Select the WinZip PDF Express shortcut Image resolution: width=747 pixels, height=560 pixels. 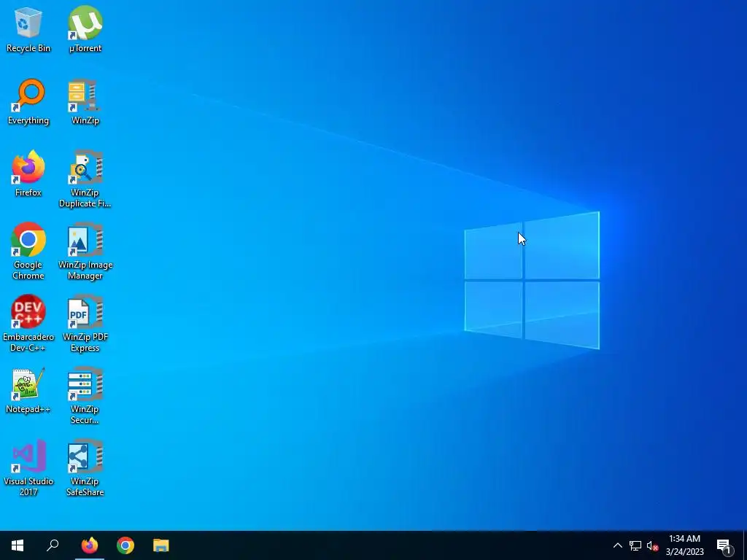(85, 324)
